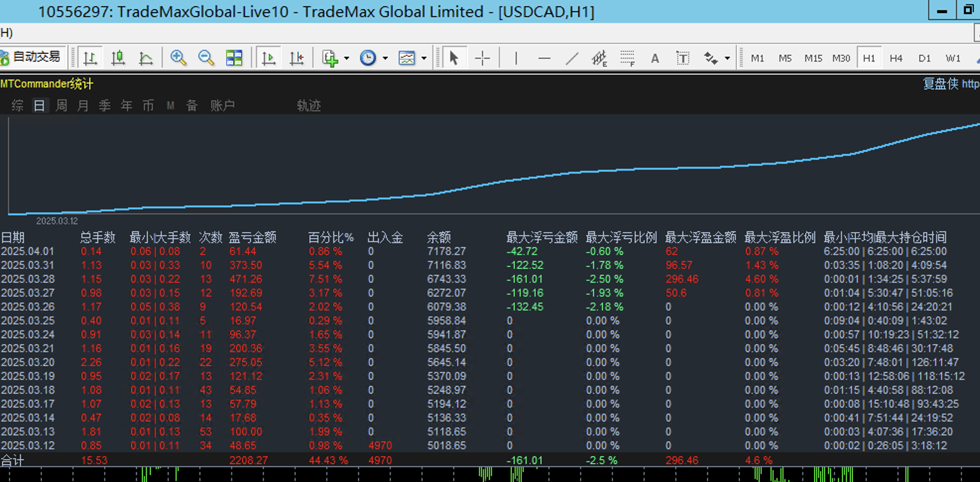Switch to M5 timeframe

click(785, 58)
